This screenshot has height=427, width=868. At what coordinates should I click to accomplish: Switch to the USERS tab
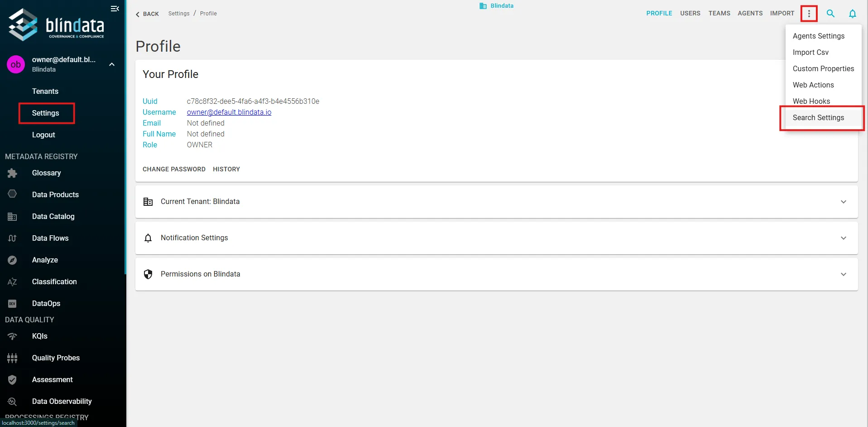[690, 13]
